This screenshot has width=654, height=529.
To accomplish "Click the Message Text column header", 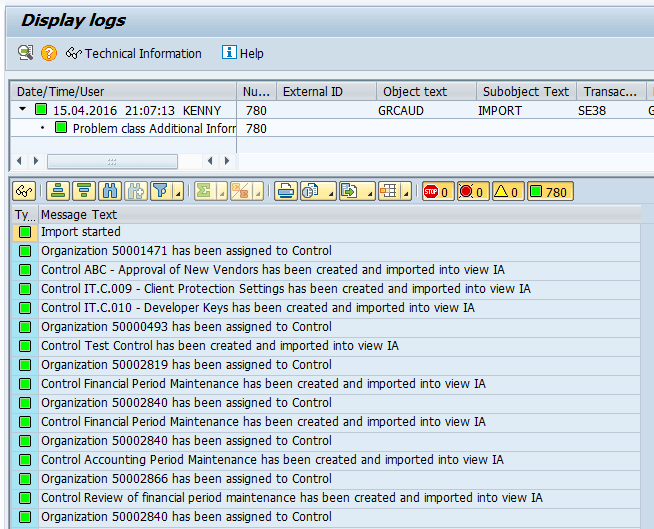I will 79,214.
